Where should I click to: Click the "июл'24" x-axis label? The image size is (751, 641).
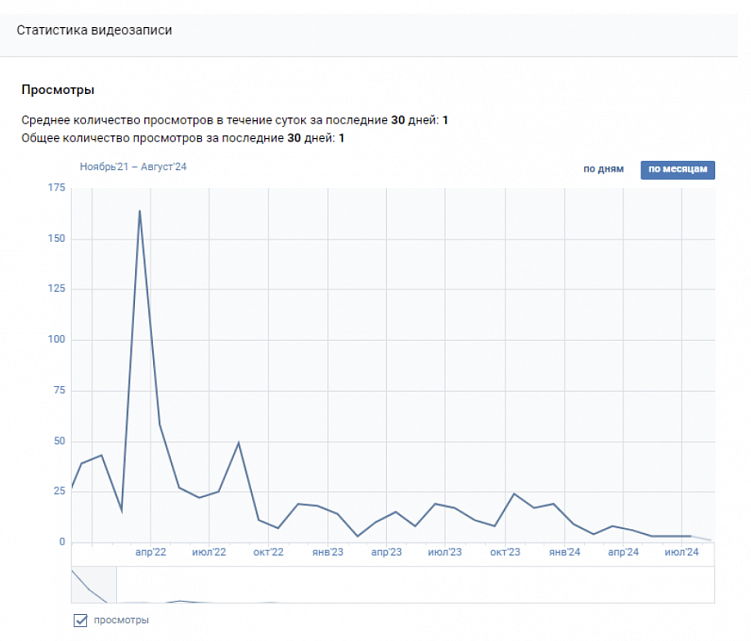[x=682, y=552]
